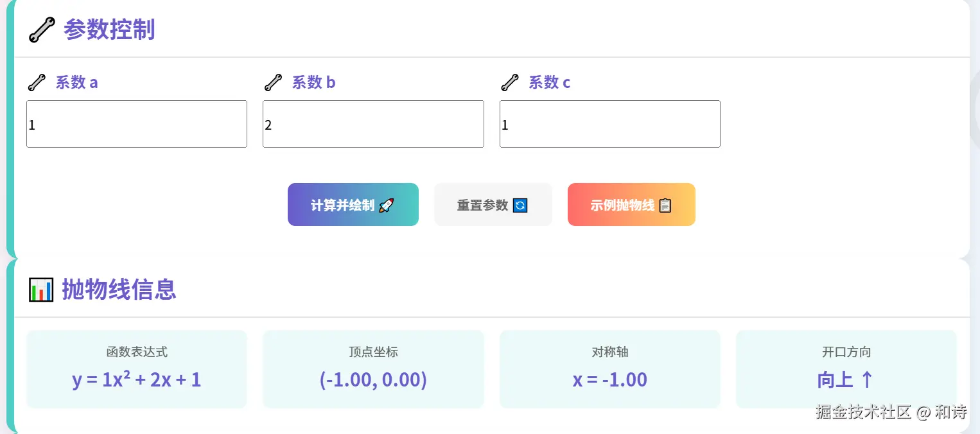Click the wrench icon next to 系数 b
The width and height of the screenshot is (980, 434).
click(x=273, y=83)
